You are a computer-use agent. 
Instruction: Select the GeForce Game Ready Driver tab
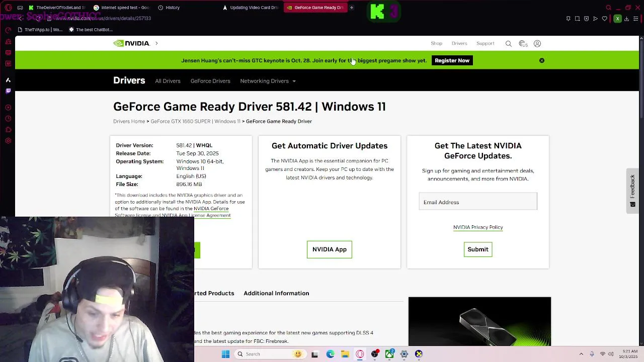(x=315, y=8)
